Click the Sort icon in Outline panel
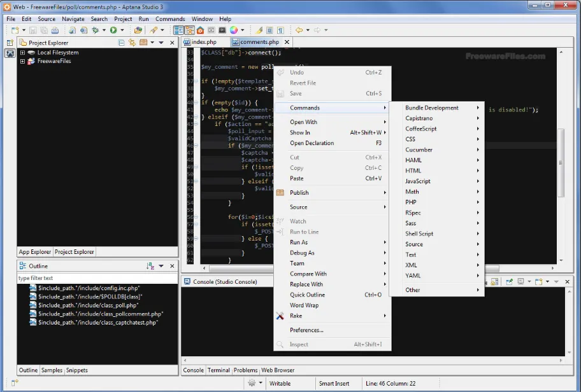The height and width of the screenshot is (392, 581). coord(150,266)
